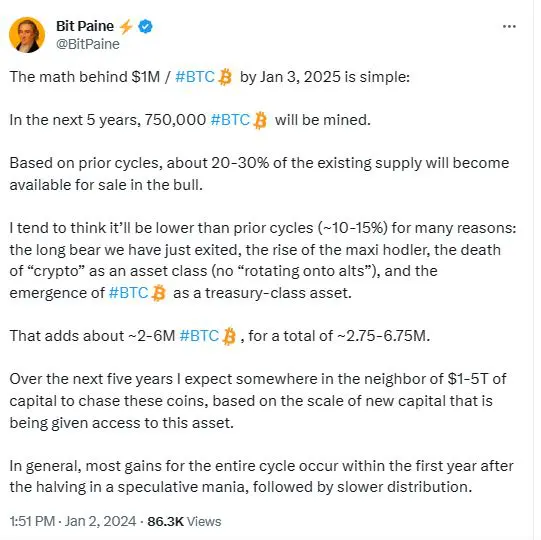
Task: Click the Bit Paine display name
Action: pyautogui.click(x=85, y=26)
